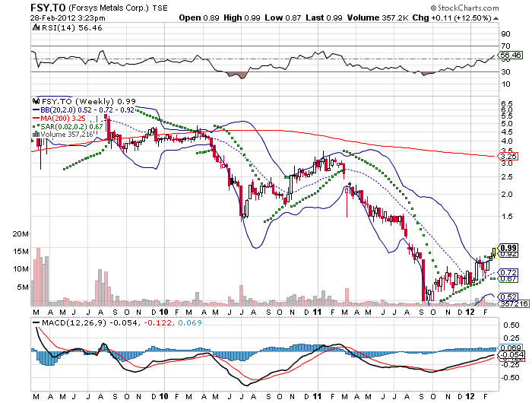532x403 pixels.
Task: Click the -0.122 red MACD signal value
Action: tap(158, 322)
